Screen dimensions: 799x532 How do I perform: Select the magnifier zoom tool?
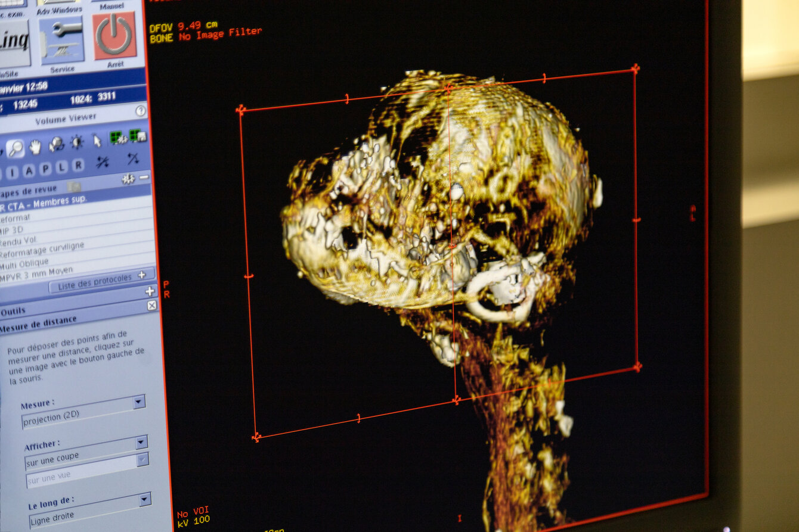(16, 148)
